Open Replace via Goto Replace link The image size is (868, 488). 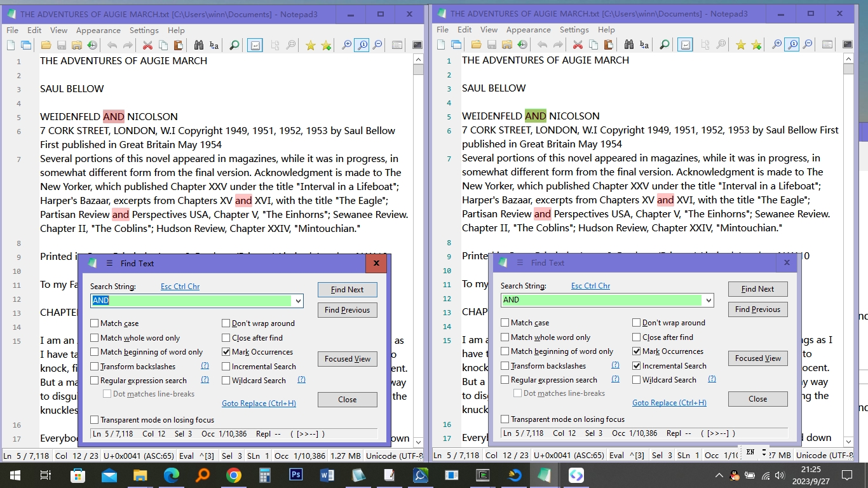pyautogui.click(x=259, y=403)
